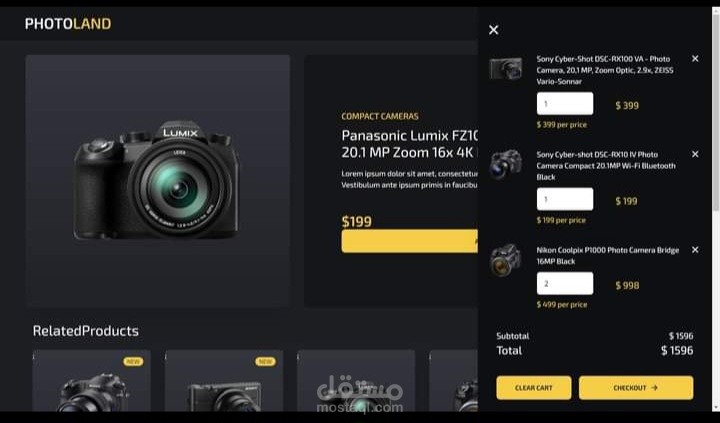This screenshot has height=423, width=720.
Task: Click Nikon Coolpix P1000 cart thumbnail
Action: [505, 260]
